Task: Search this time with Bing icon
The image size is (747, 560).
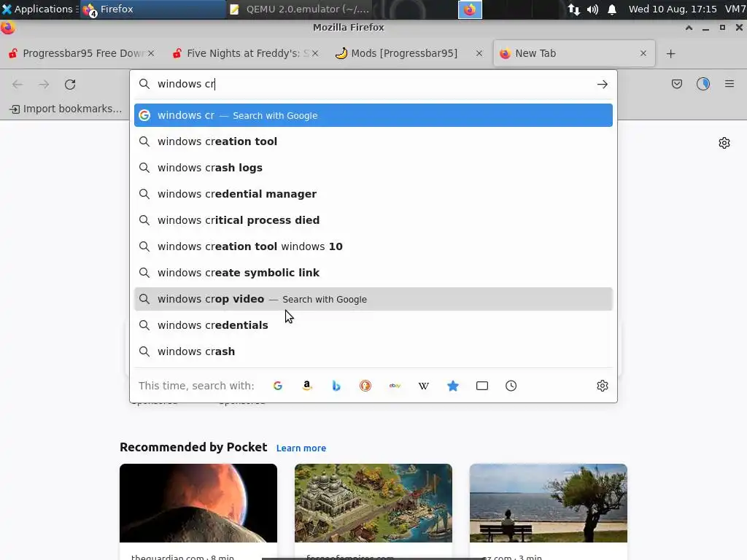Action: pos(336,386)
